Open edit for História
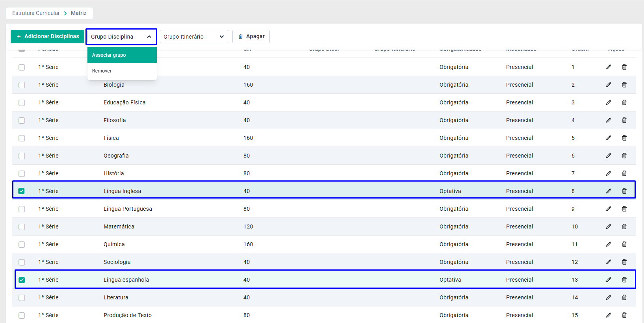Screen dimensions: 644x323 click(609, 173)
